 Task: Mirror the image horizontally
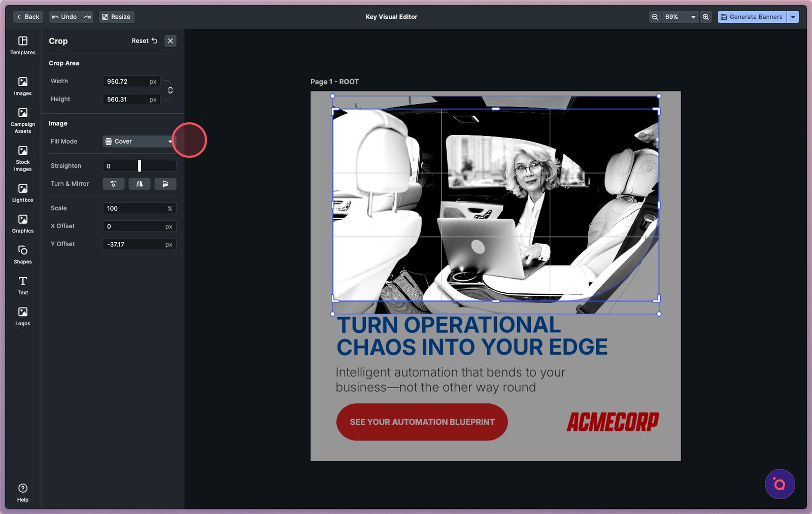pos(140,184)
